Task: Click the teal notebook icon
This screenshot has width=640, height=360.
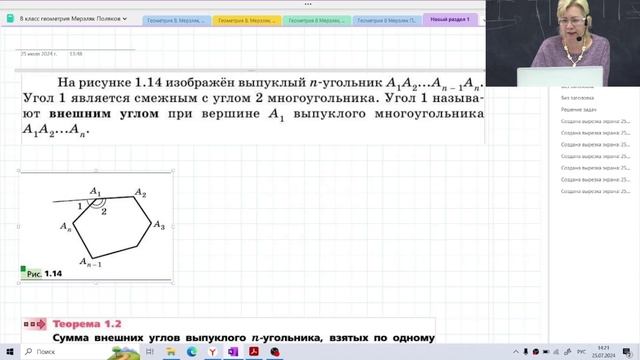Action: (x=10, y=18)
